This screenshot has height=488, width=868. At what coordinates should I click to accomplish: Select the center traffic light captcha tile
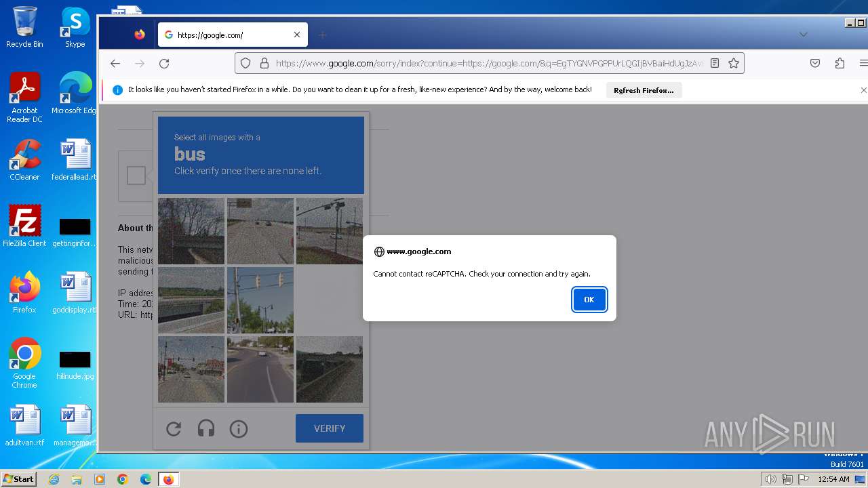pos(260,300)
